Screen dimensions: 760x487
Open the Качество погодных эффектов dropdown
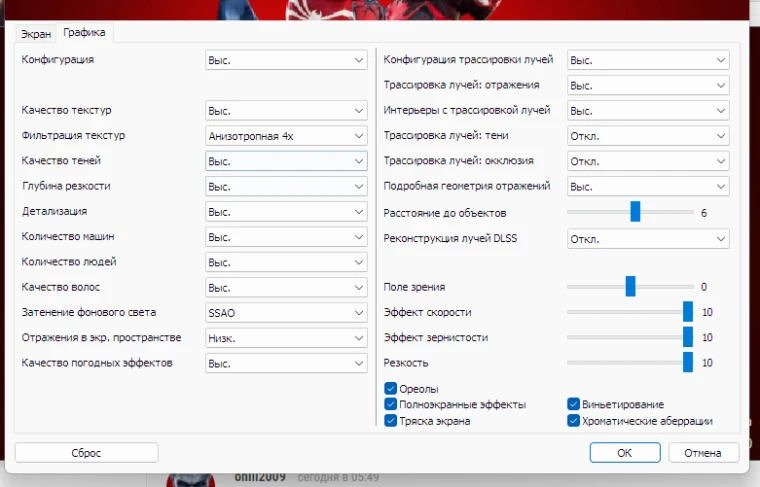tap(286, 363)
